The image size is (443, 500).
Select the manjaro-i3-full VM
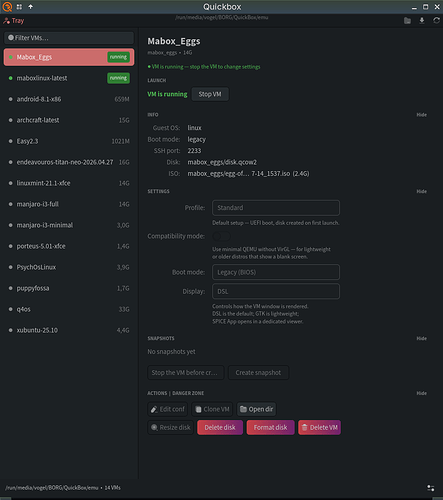tap(69, 204)
